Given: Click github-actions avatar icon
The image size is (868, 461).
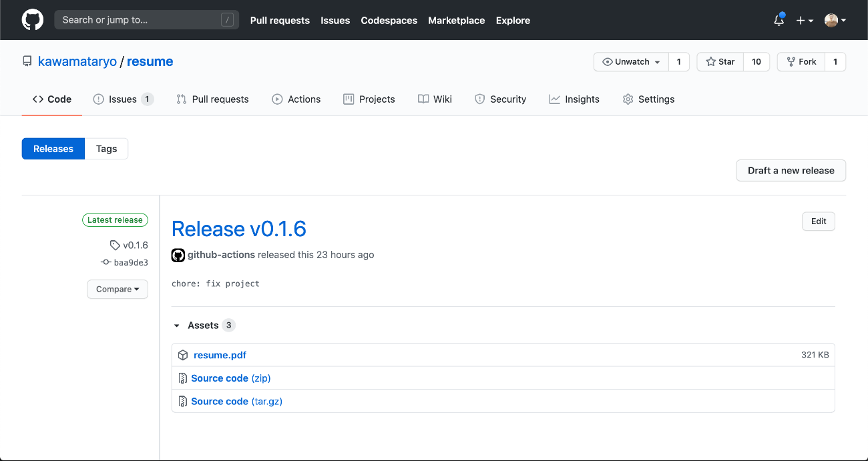Looking at the screenshot, I should (x=178, y=255).
